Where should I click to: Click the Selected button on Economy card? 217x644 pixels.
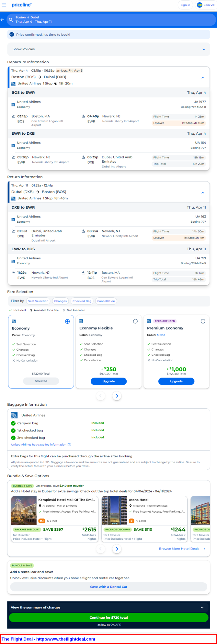[41, 381]
